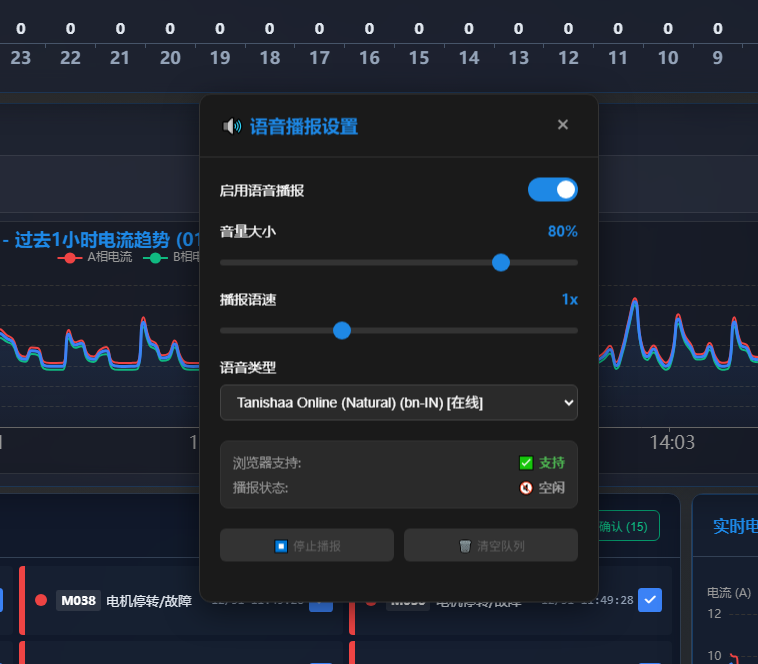The width and height of the screenshot is (758, 664).
Task: Select column 23 in the top row
Action: [x=20, y=58]
